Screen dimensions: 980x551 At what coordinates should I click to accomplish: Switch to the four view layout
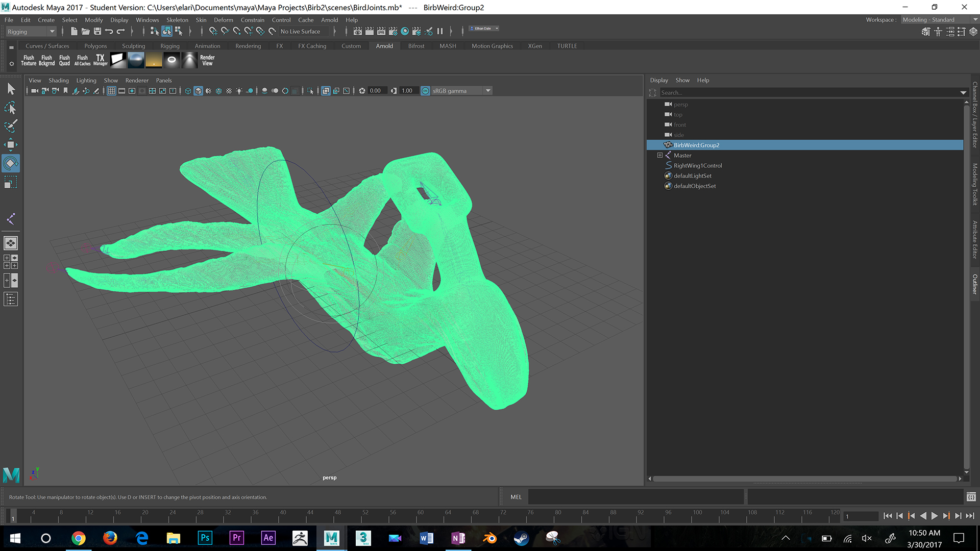coord(11,262)
